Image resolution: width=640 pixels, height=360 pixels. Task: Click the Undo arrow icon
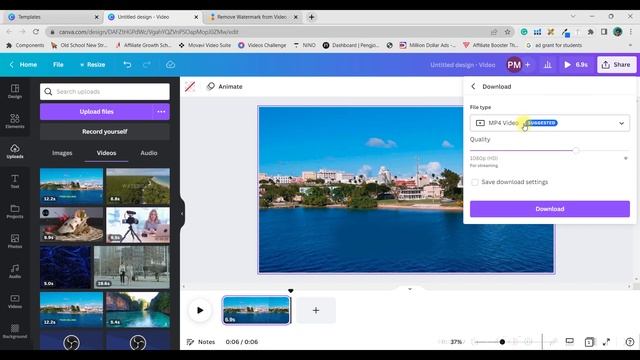click(127, 64)
